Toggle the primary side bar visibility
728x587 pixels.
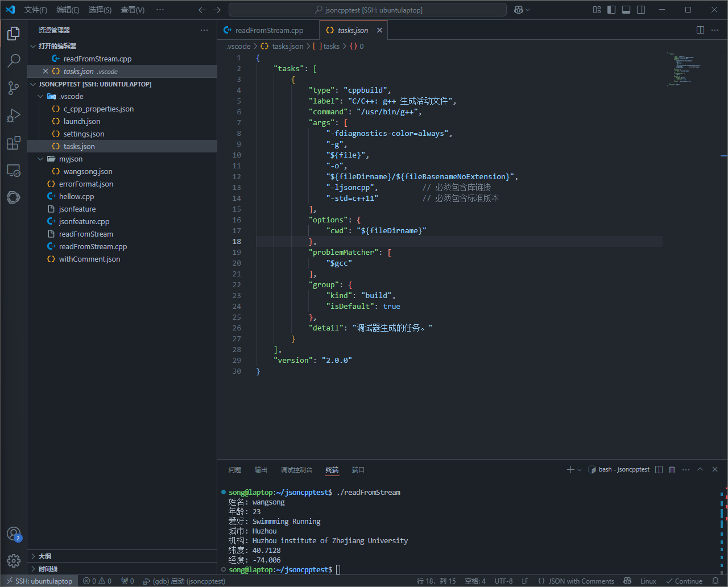coord(611,10)
